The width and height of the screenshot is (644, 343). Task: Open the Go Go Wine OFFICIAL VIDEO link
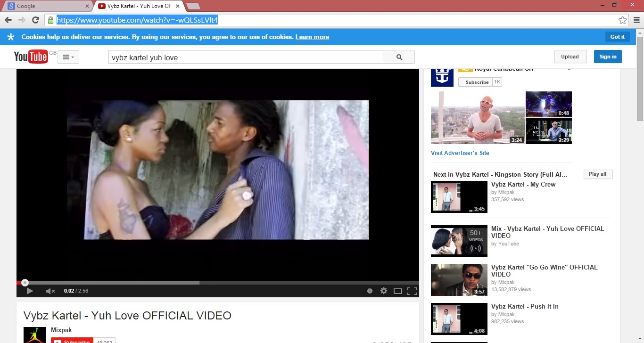pos(544,271)
